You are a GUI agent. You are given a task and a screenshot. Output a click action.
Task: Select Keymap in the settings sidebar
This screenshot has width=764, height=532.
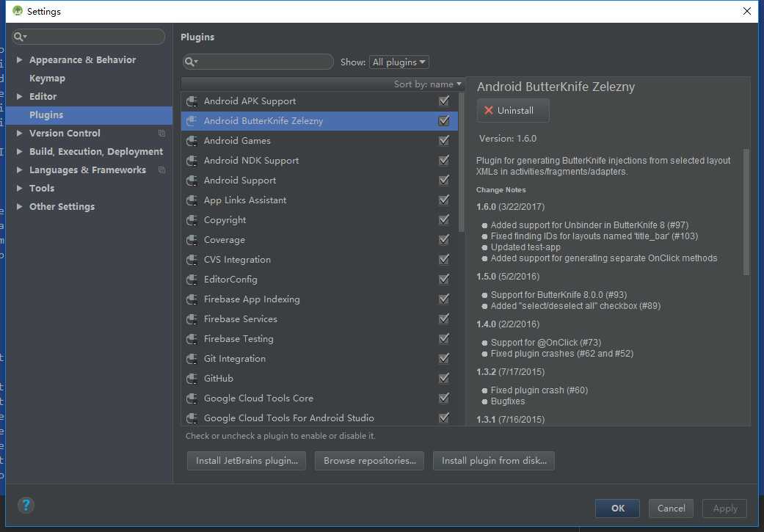pos(47,79)
